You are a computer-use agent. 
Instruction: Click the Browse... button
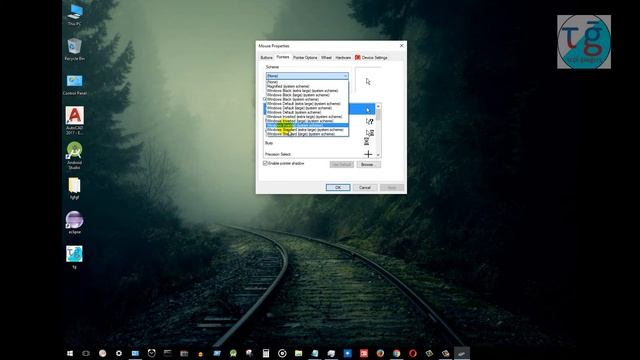tap(369, 164)
